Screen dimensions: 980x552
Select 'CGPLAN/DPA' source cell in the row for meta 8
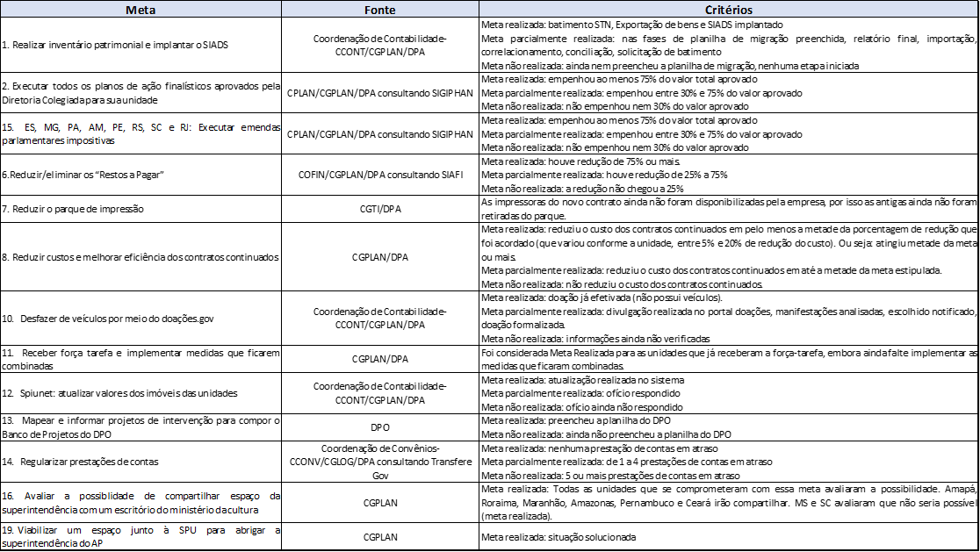click(380, 256)
